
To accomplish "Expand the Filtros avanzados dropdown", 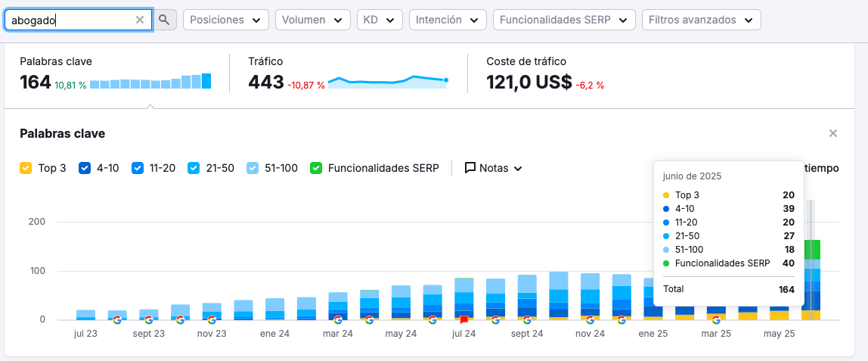I will [702, 20].
